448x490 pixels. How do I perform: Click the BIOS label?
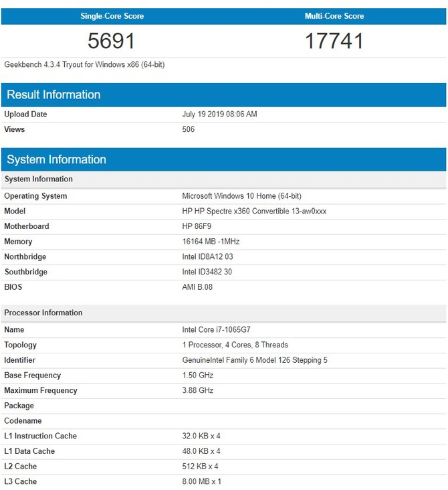pos(13,287)
